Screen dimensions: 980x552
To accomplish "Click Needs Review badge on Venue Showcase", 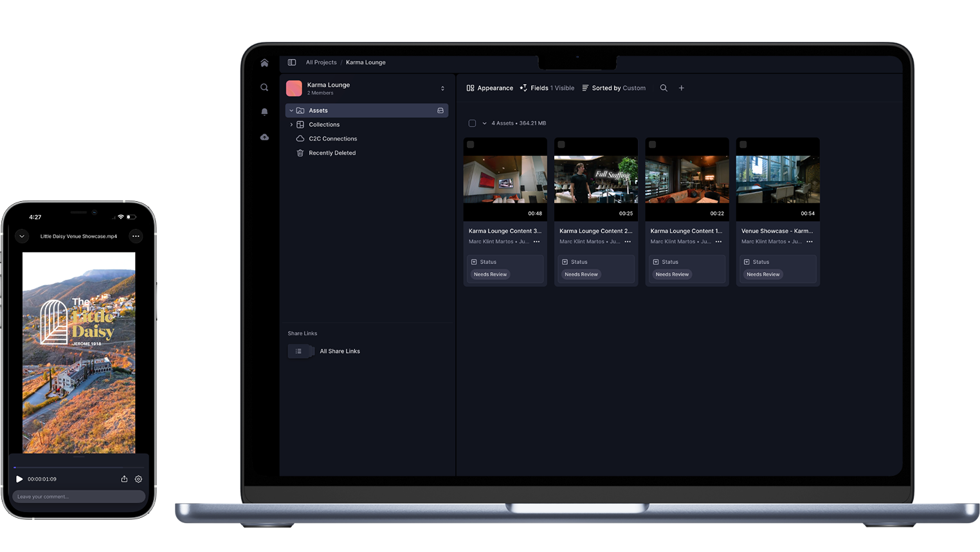I will tap(763, 275).
